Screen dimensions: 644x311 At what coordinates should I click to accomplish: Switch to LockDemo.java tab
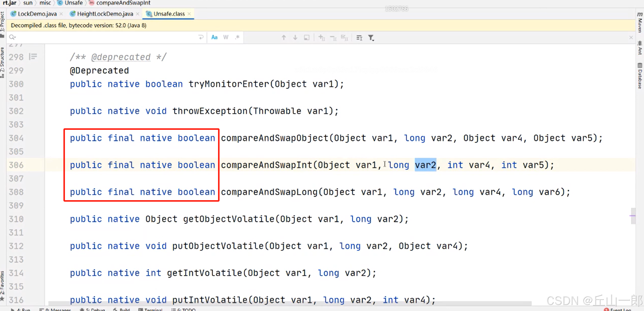coord(37,14)
